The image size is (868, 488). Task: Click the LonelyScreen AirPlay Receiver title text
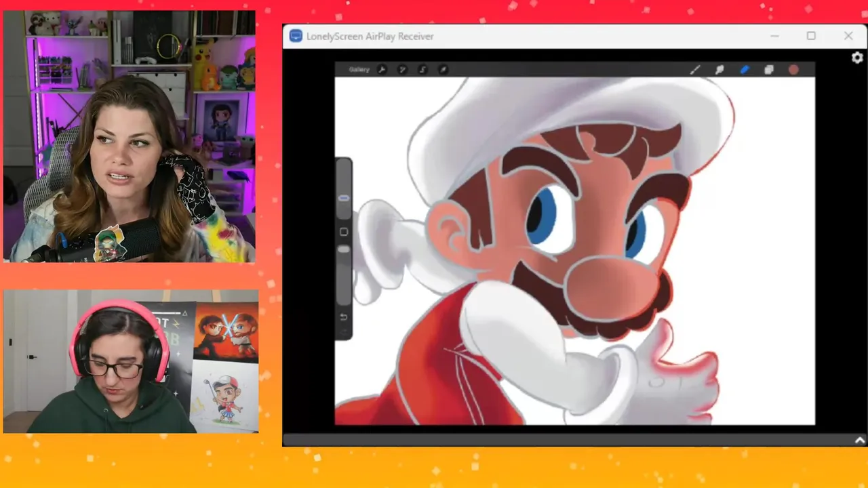pyautogui.click(x=370, y=37)
